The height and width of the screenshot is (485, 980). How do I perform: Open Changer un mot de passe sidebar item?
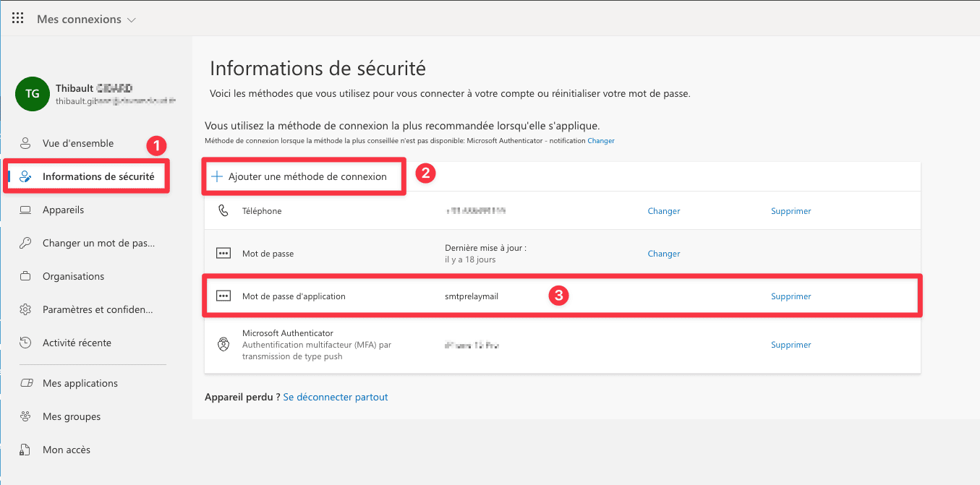[x=98, y=243]
